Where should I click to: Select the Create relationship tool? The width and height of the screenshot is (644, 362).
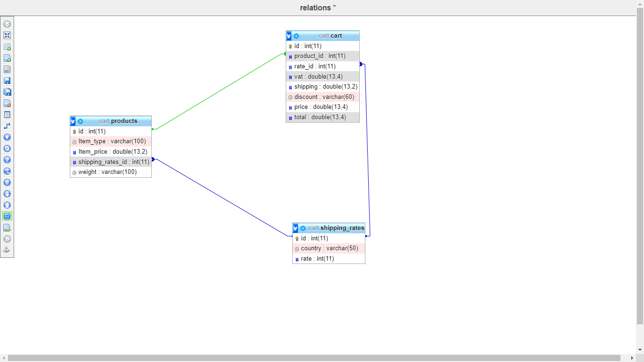coord(7,126)
